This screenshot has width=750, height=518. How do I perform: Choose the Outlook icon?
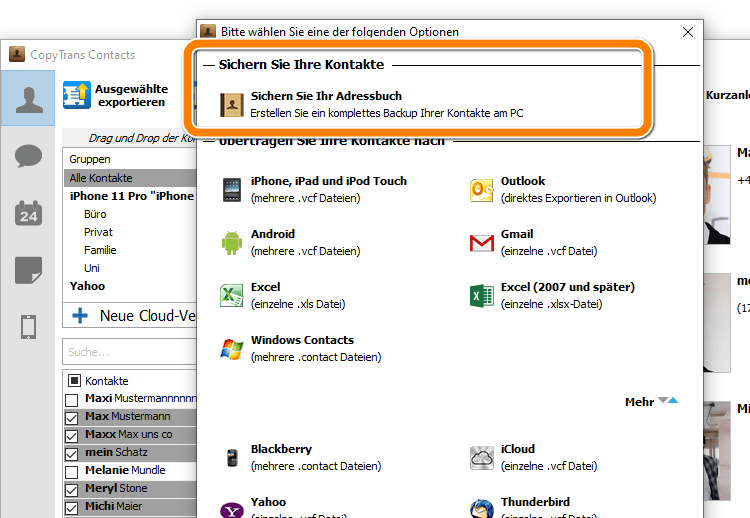click(x=482, y=190)
